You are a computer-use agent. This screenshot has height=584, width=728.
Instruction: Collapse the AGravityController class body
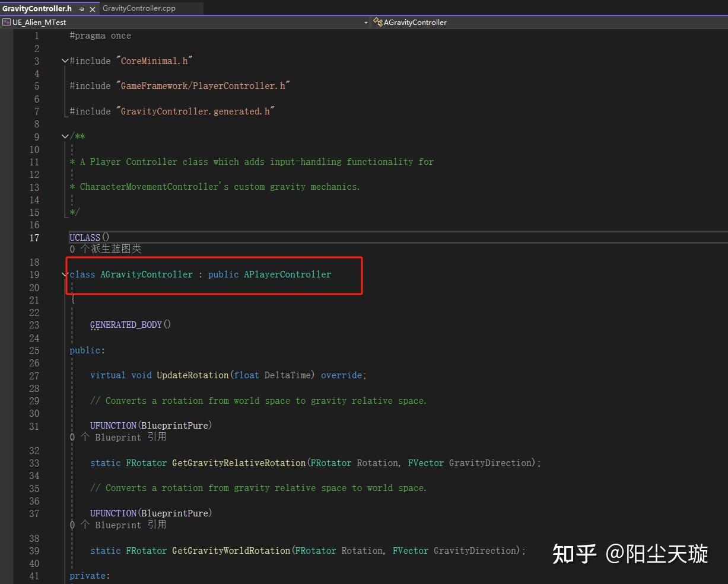click(65, 275)
